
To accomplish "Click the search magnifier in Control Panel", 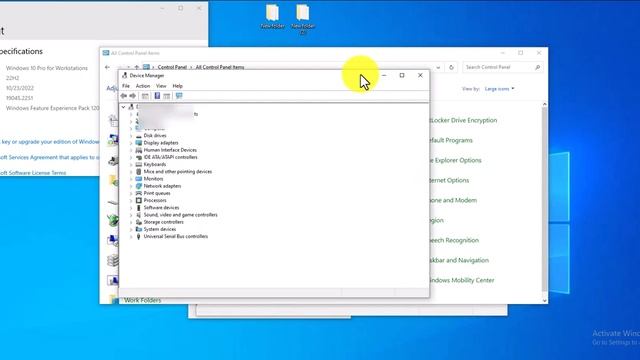I will point(537,67).
